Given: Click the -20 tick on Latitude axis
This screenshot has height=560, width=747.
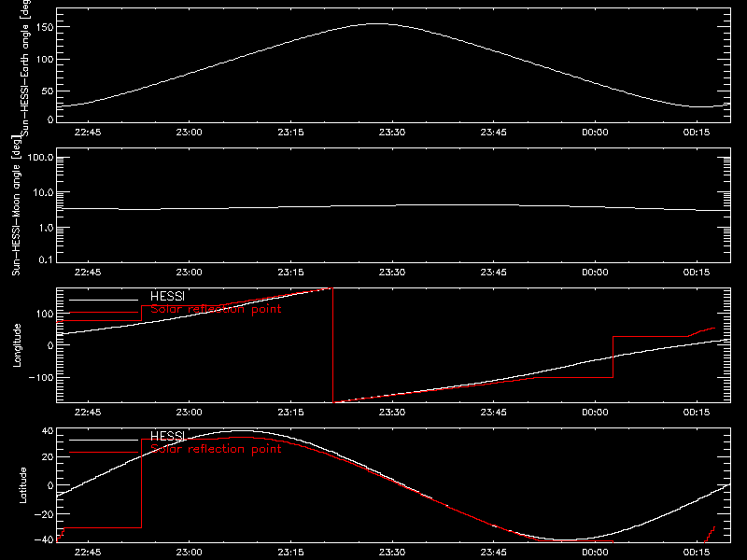Looking at the screenshot, I should (43, 514).
